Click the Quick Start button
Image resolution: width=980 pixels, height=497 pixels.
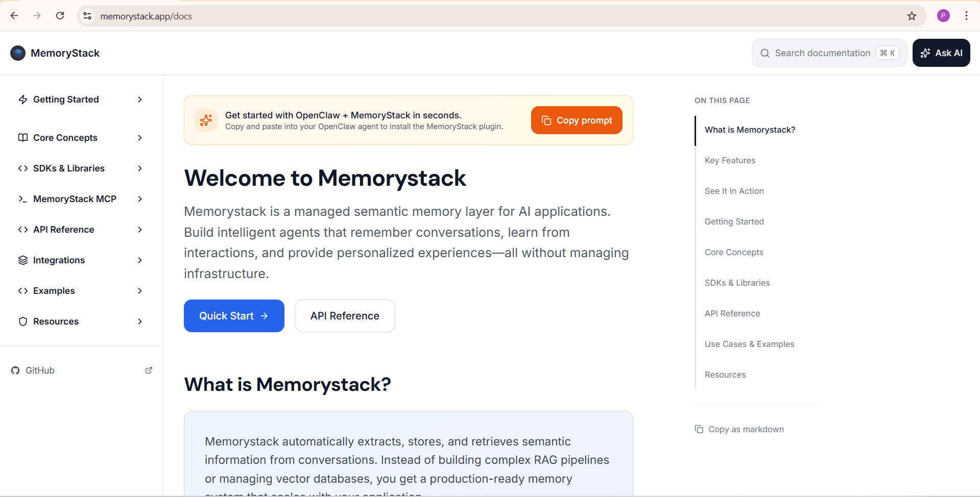(234, 316)
